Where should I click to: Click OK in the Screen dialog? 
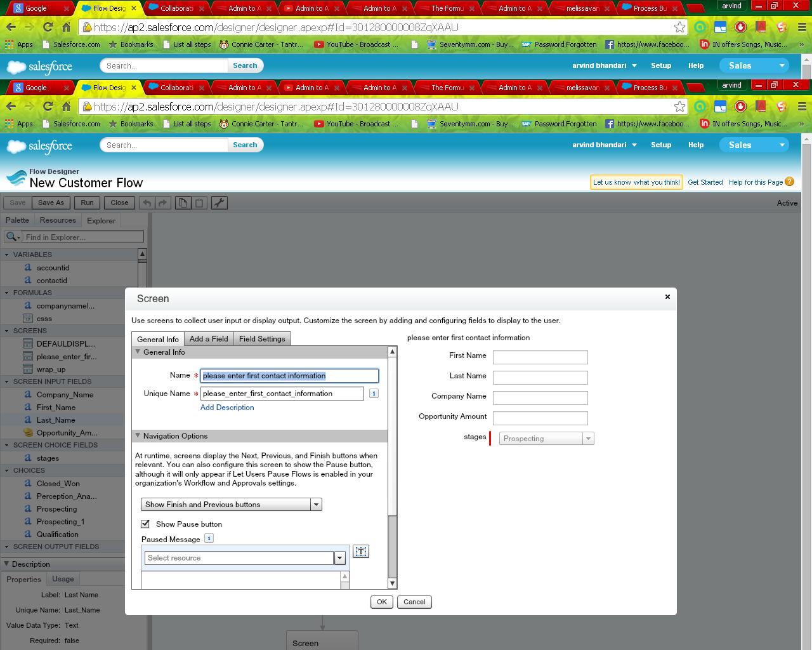(x=381, y=602)
